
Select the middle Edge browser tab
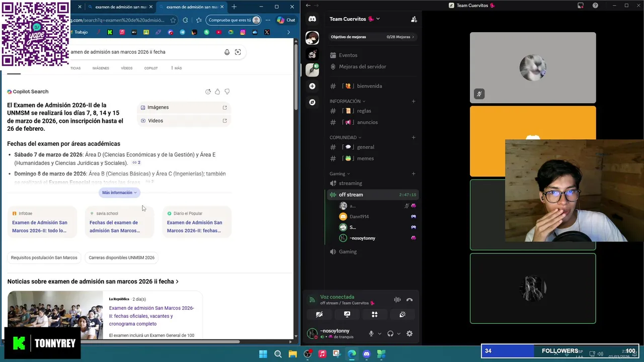coord(120,7)
